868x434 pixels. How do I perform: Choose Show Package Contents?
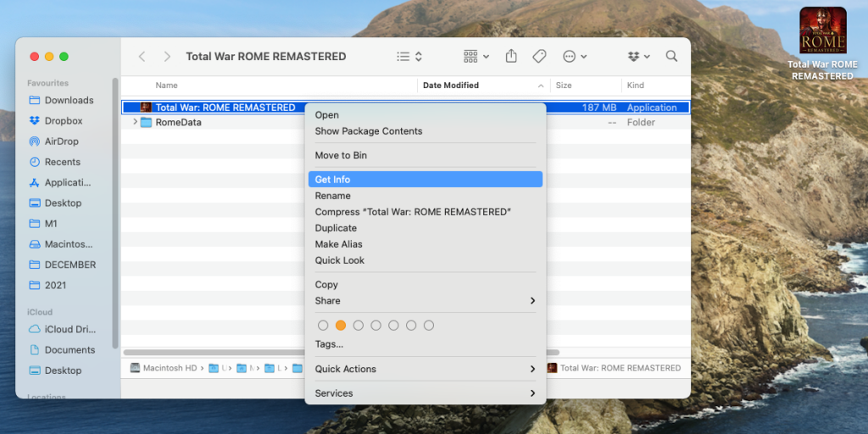pyautogui.click(x=426, y=131)
